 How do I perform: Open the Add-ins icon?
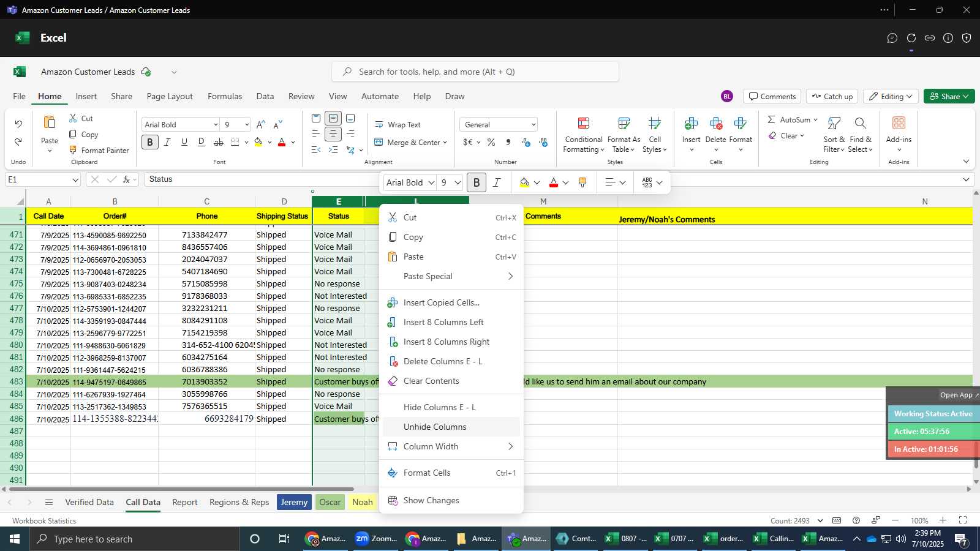click(x=899, y=123)
